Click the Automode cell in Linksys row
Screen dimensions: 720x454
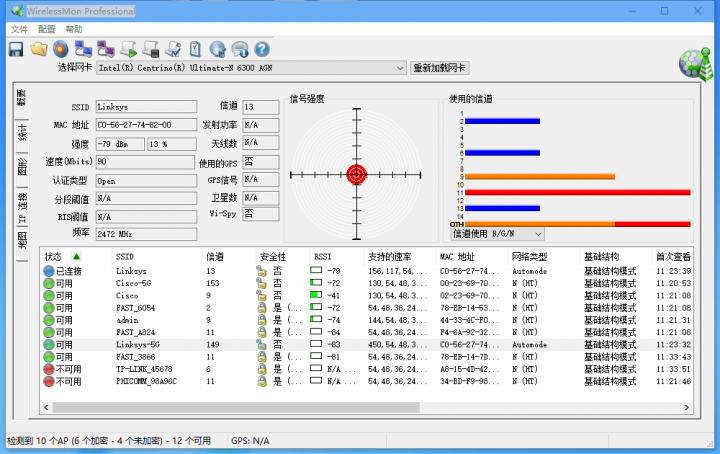tap(529, 271)
